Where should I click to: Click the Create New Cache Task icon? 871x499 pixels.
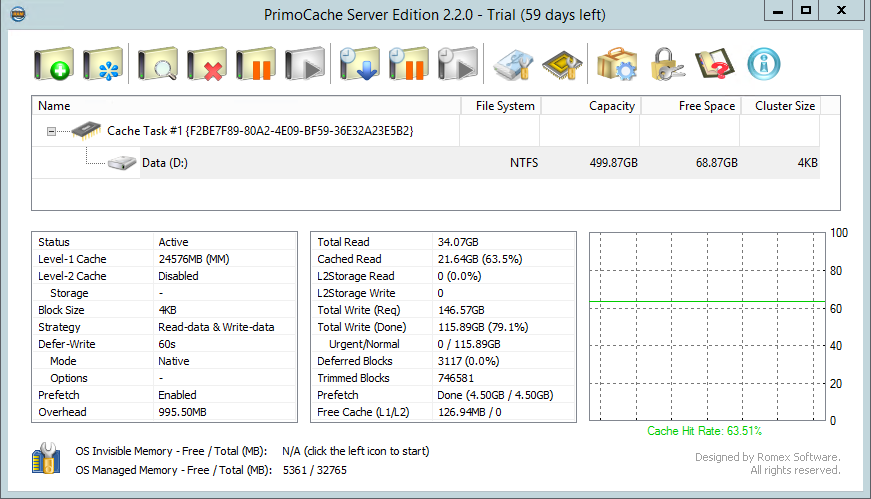[53, 64]
